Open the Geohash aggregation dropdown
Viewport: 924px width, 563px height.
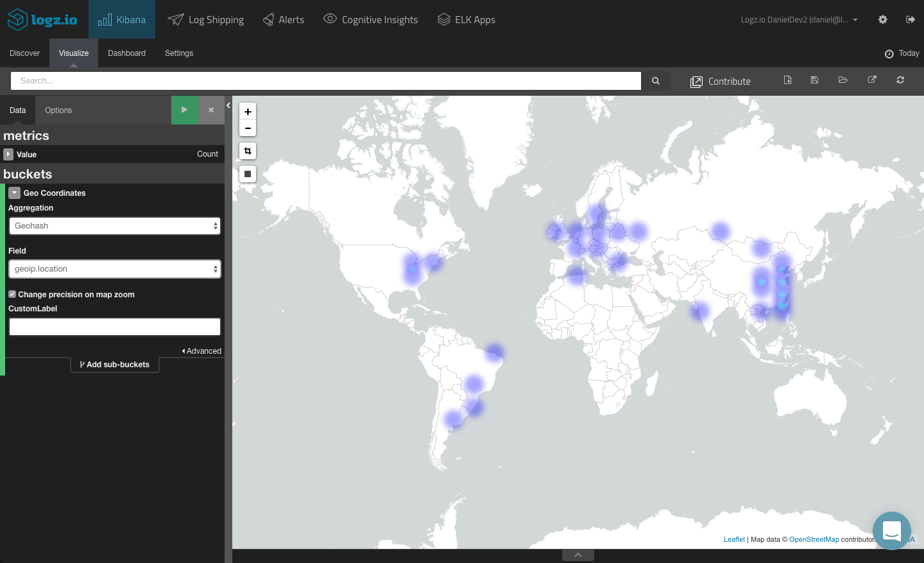(115, 226)
